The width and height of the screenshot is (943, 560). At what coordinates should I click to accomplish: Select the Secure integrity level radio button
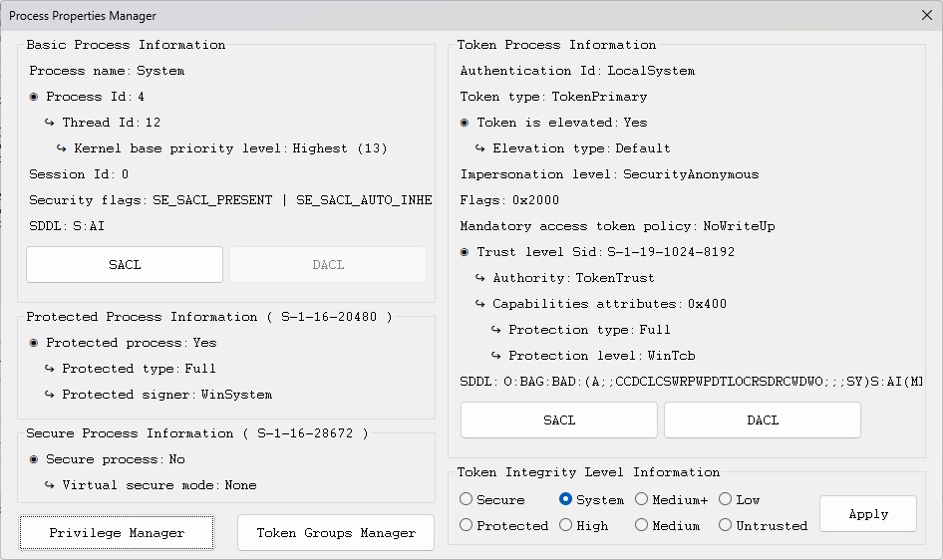(x=467, y=499)
